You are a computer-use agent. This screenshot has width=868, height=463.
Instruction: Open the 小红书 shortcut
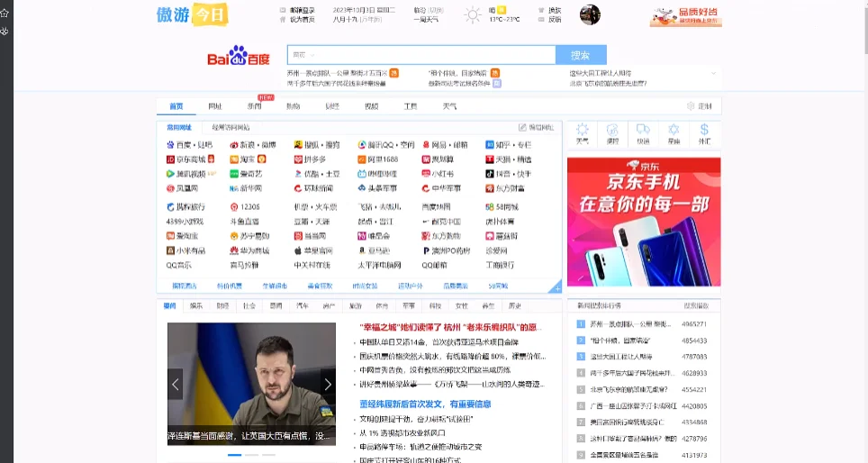(x=438, y=174)
